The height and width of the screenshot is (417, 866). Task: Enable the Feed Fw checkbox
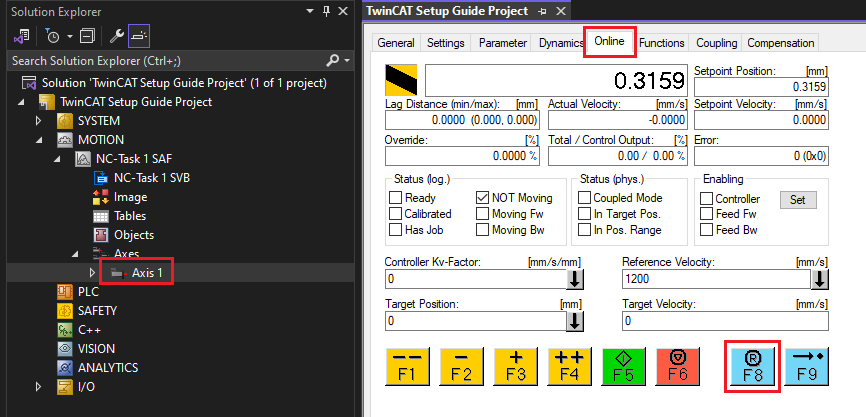click(706, 214)
